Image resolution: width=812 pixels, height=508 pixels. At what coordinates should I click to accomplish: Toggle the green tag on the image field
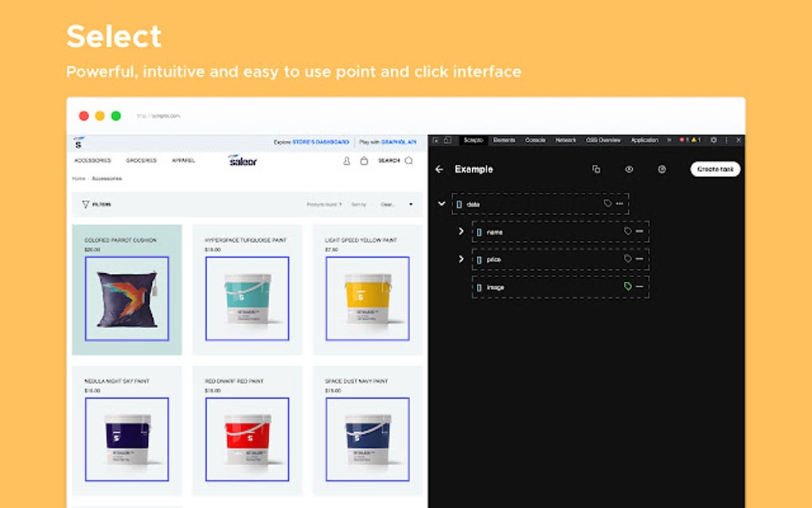[x=628, y=287]
